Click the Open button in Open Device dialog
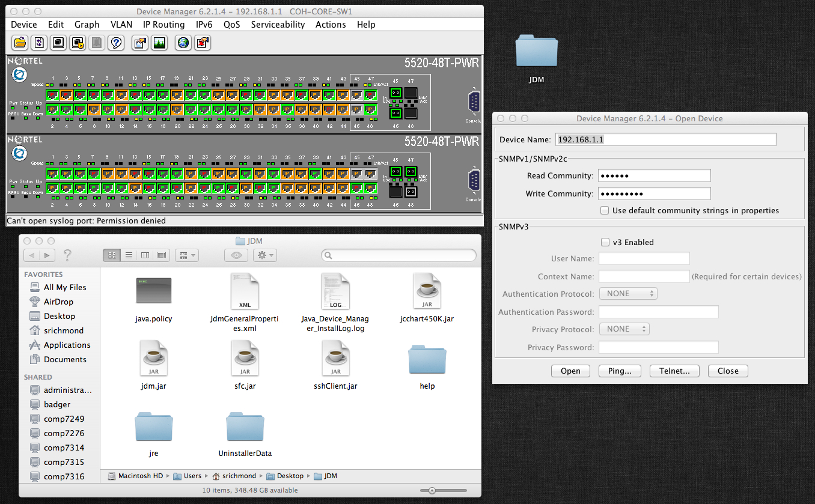 pyautogui.click(x=570, y=371)
